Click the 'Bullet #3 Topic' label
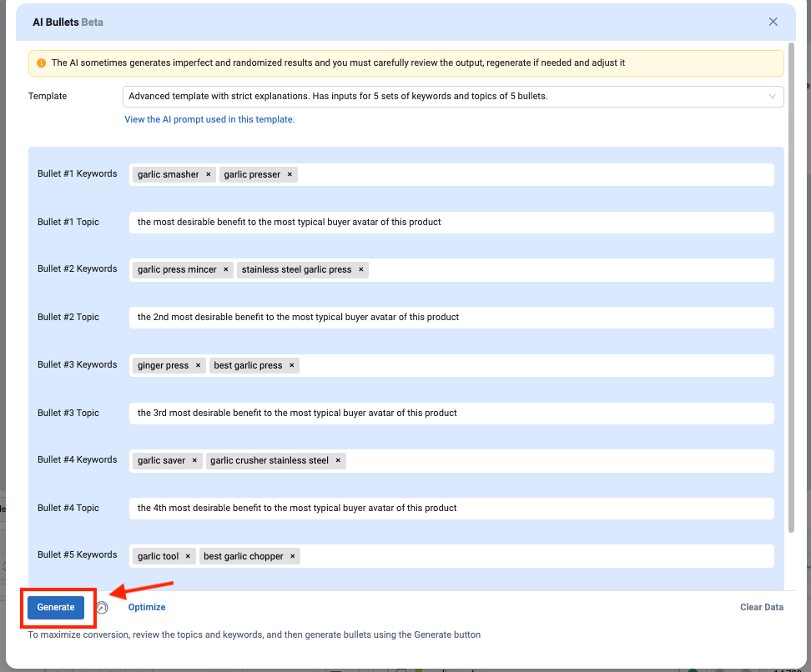This screenshot has width=811, height=672. point(68,413)
